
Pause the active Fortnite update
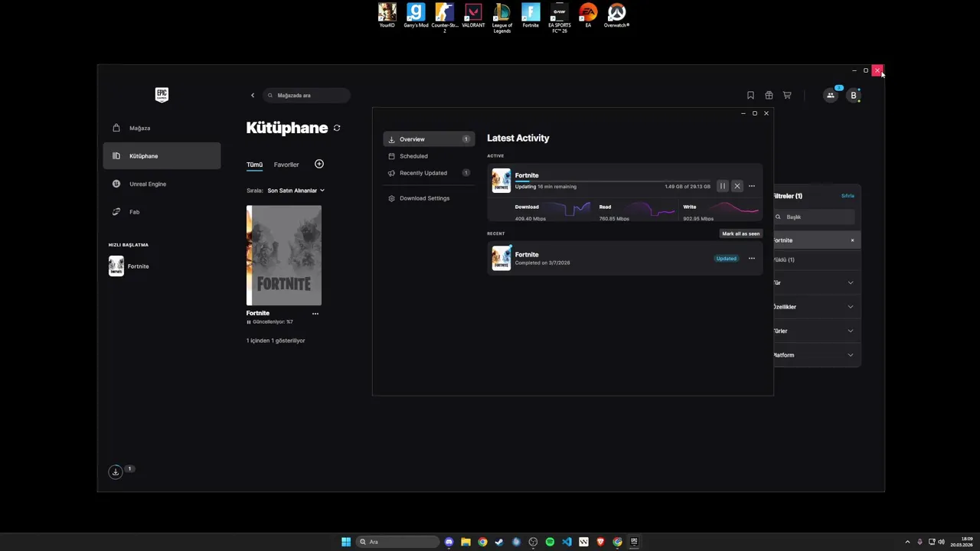coord(723,186)
